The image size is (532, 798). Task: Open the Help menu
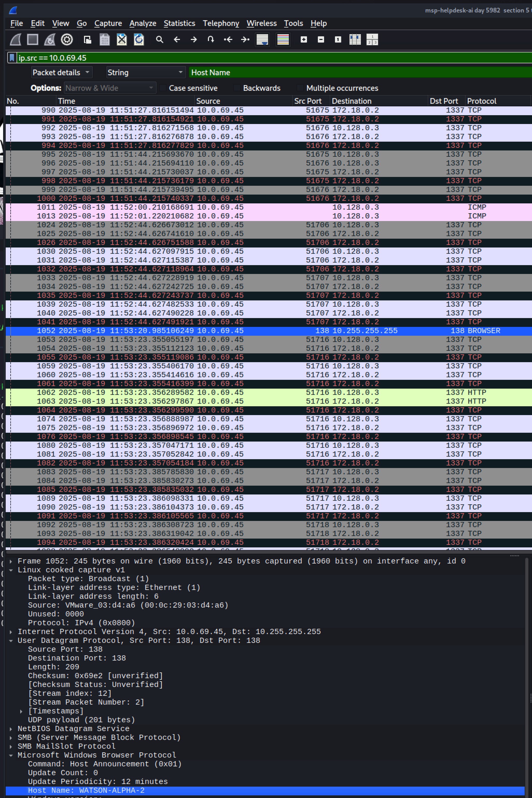coord(318,23)
